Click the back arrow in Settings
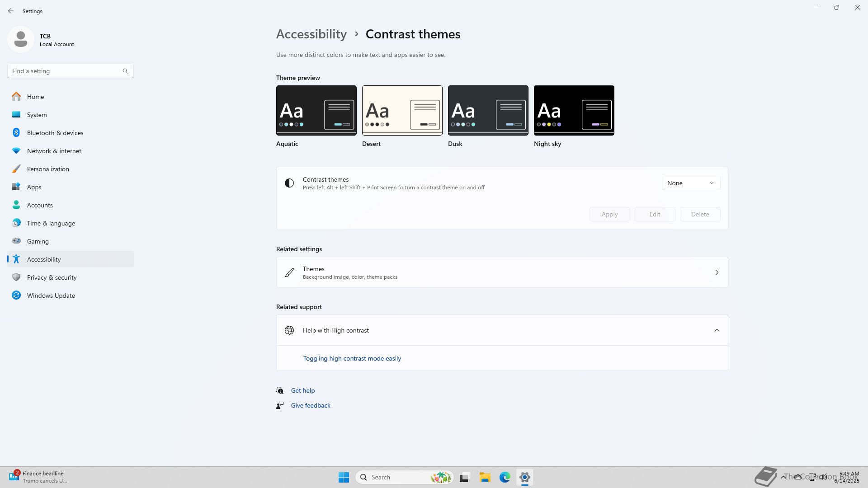868x488 pixels. (11, 11)
